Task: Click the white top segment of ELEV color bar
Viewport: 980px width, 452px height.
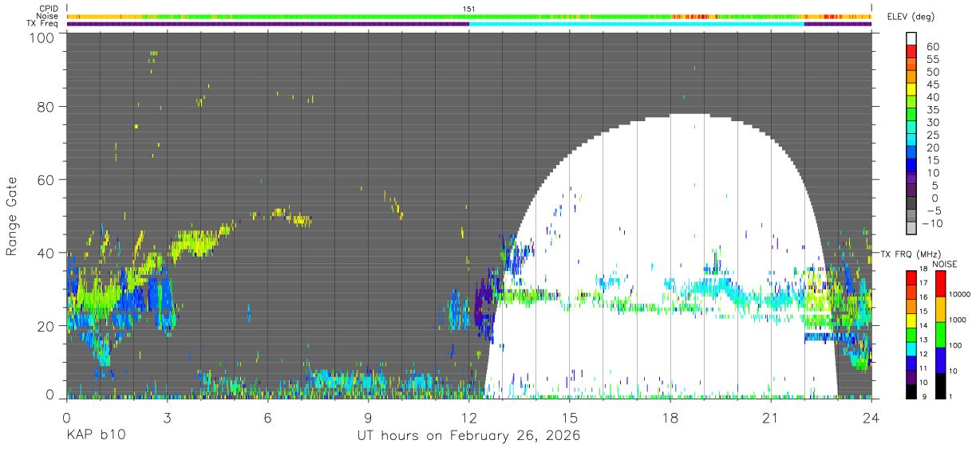Action: 911,39
